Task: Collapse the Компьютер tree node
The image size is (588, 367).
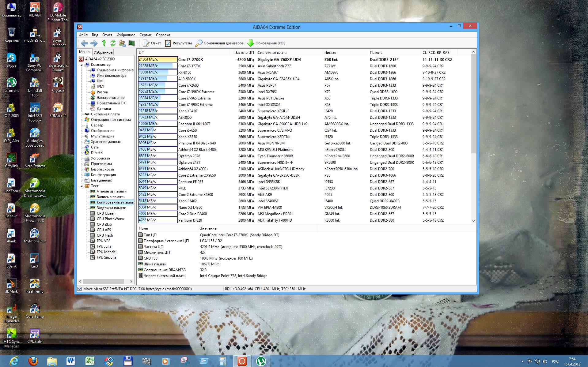Action: pos(82,65)
